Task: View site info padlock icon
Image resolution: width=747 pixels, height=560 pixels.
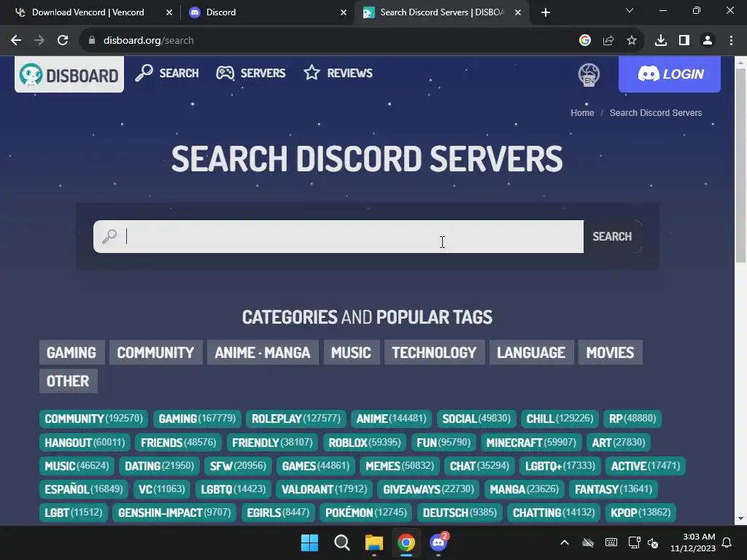Action: [92, 41]
